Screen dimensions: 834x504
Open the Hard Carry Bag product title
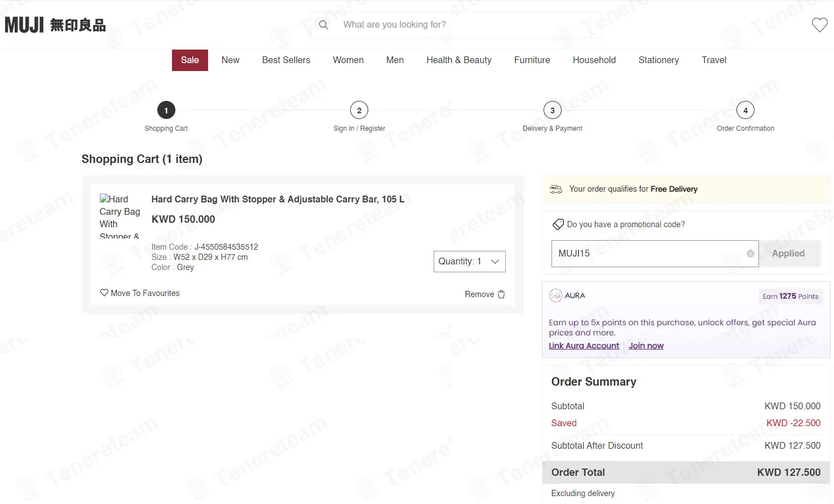tap(278, 199)
